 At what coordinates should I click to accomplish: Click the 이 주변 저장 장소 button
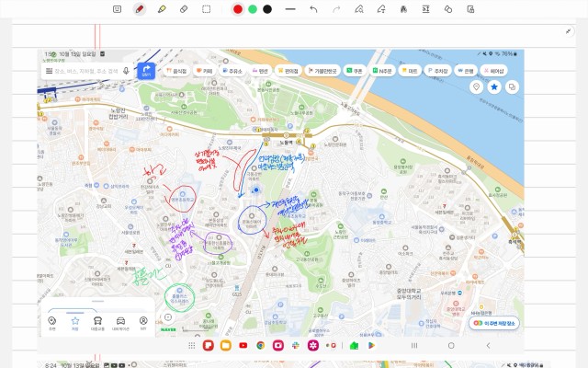494,323
